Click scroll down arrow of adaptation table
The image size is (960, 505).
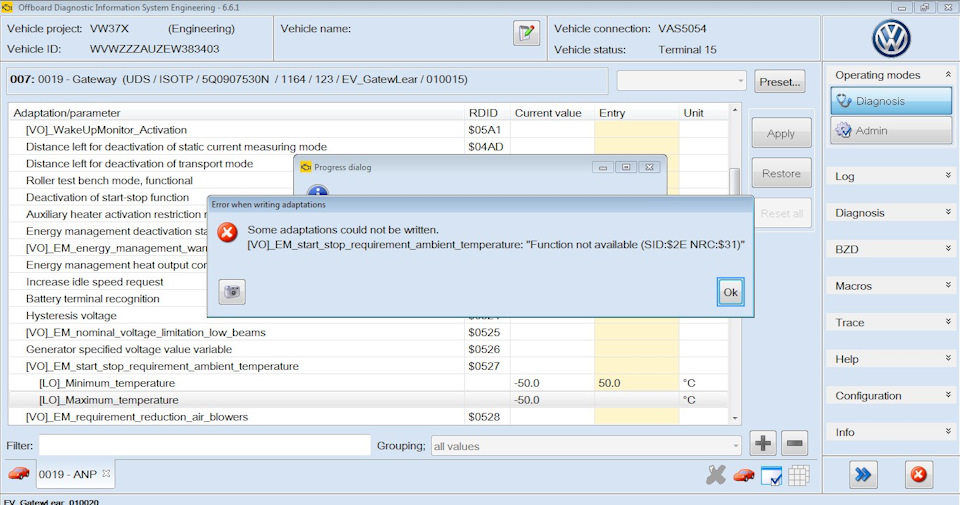[x=735, y=418]
